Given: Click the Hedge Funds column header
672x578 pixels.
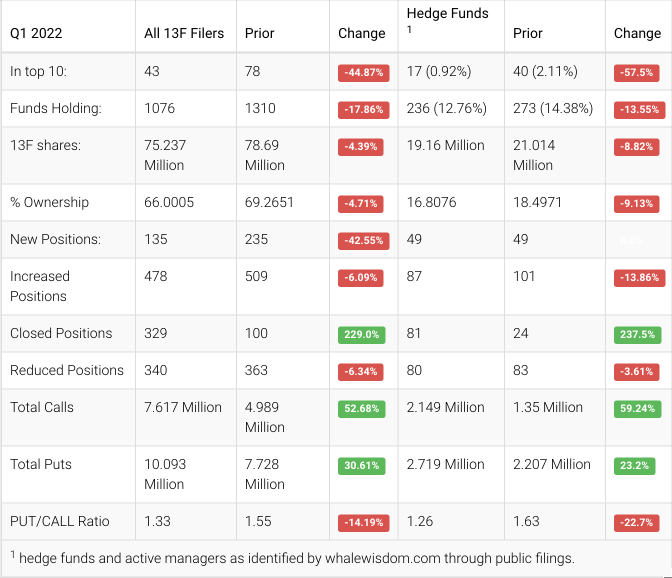Looking at the screenshot, I should pos(448,13).
